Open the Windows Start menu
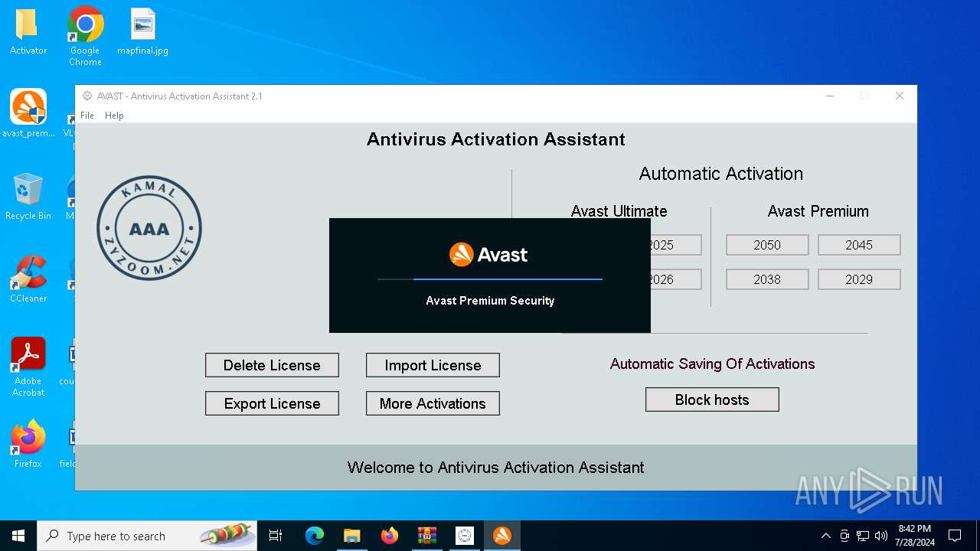This screenshot has width=980, height=551. coord(18,536)
